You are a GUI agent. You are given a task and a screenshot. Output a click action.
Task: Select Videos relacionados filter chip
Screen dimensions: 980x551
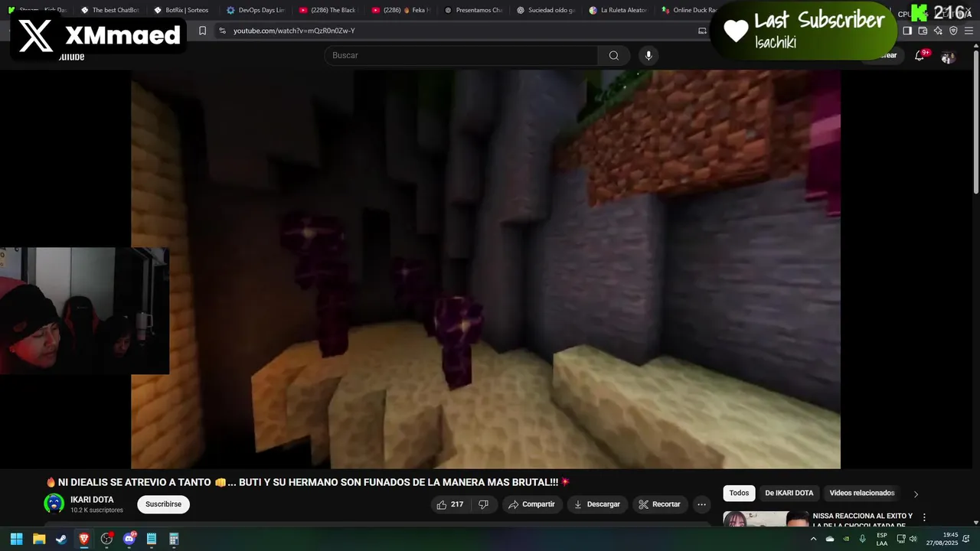[x=862, y=493]
